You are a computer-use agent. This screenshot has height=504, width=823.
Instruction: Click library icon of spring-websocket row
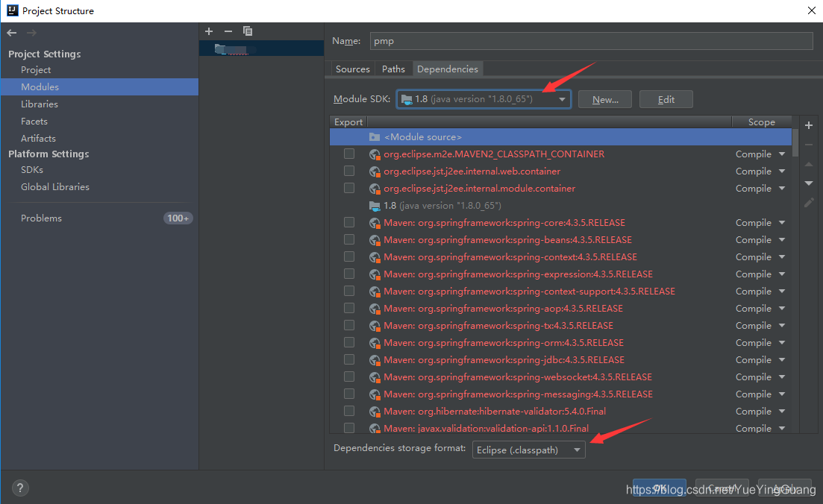[x=375, y=377]
